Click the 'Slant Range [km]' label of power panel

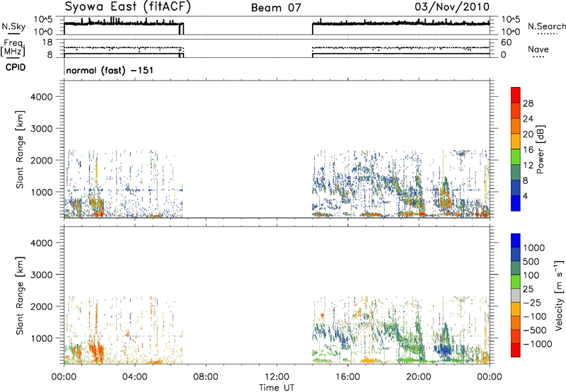pos(20,149)
